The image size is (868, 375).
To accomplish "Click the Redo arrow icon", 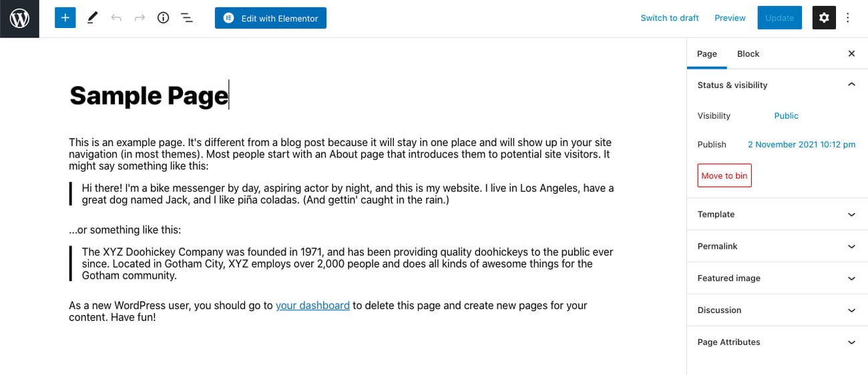I will tap(140, 18).
